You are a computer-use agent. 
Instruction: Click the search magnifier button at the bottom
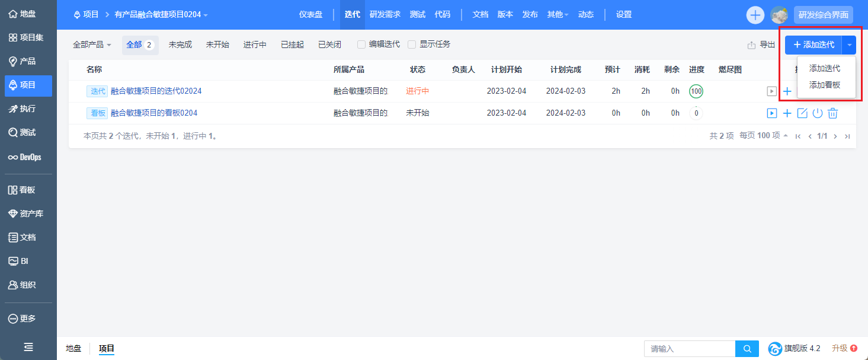747,349
